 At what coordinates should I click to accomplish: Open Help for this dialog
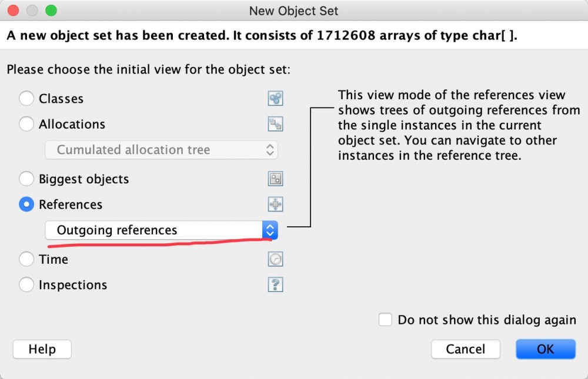42,349
